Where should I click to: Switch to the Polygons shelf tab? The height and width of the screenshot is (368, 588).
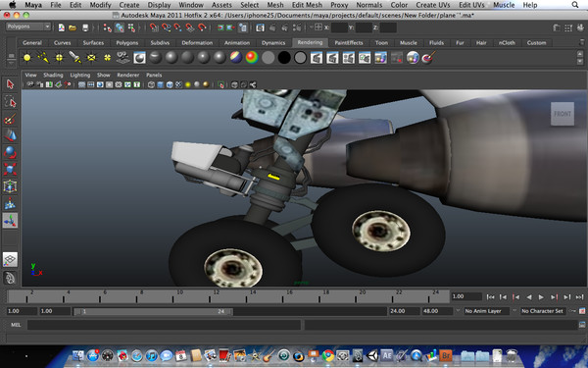[127, 43]
